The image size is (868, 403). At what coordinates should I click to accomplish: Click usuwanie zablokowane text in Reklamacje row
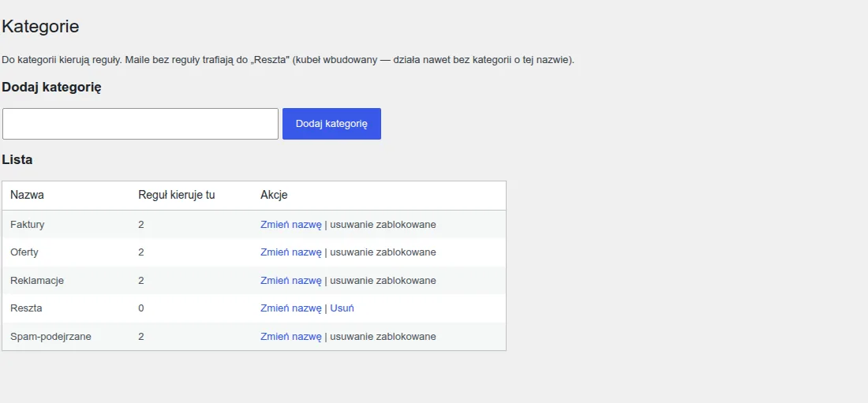point(383,280)
